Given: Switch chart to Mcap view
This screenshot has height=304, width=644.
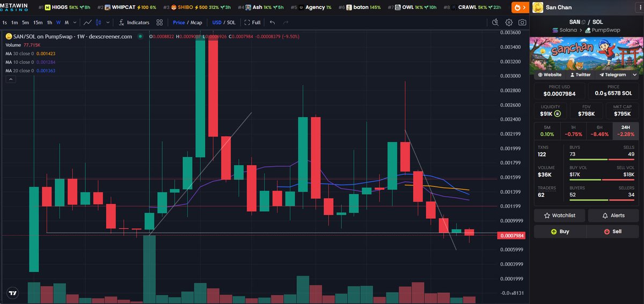Looking at the screenshot, I should click(x=196, y=23).
